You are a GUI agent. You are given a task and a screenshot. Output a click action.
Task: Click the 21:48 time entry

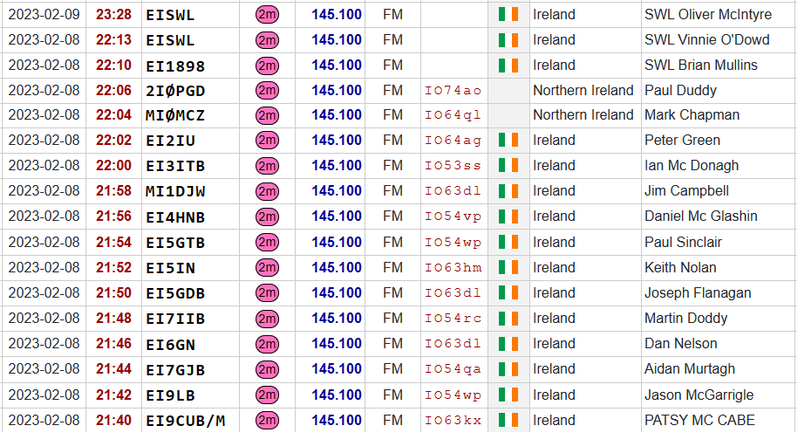(x=113, y=318)
